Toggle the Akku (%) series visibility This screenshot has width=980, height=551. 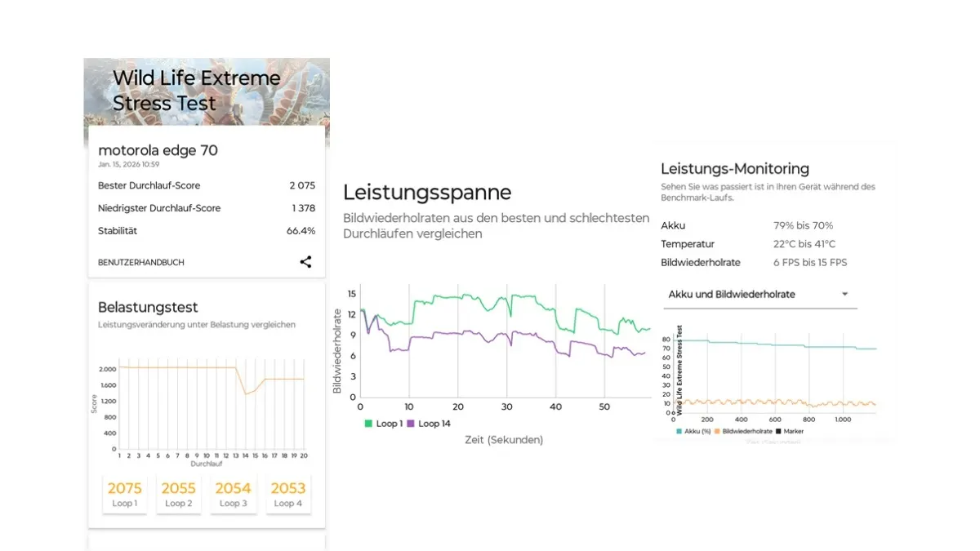678,430
